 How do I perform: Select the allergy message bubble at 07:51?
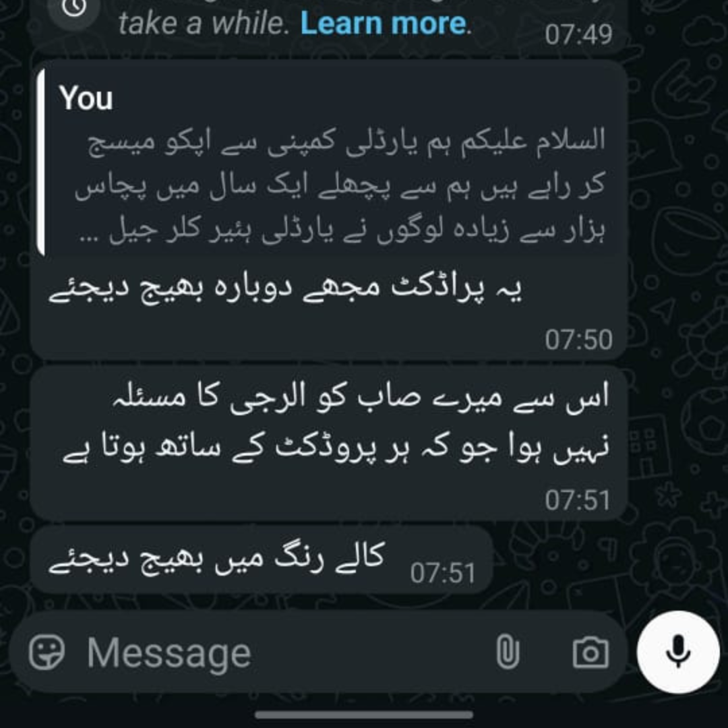[x=329, y=443]
